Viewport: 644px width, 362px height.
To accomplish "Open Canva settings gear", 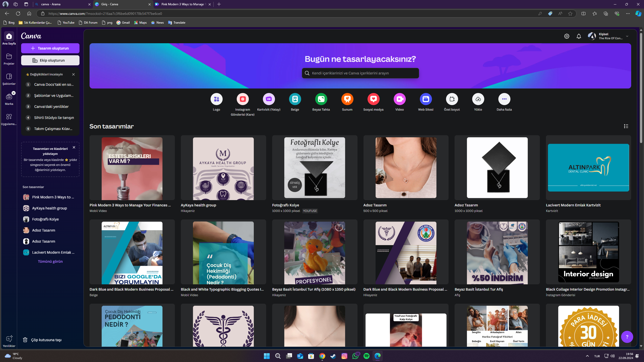I will click(x=567, y=36).
